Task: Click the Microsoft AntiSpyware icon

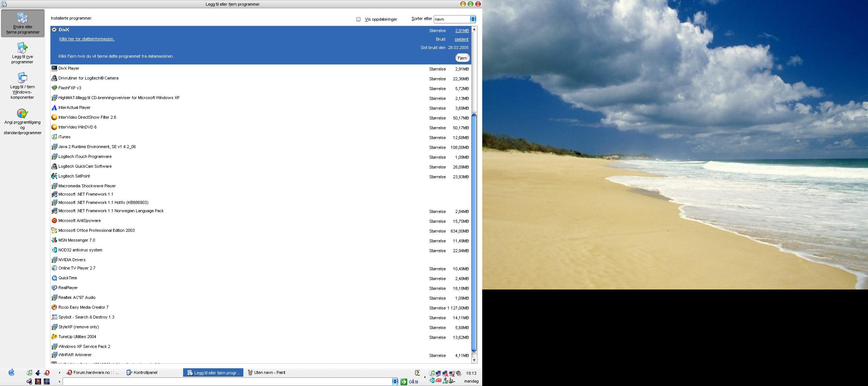Action: pyautogui.click(x=54, y=221)
